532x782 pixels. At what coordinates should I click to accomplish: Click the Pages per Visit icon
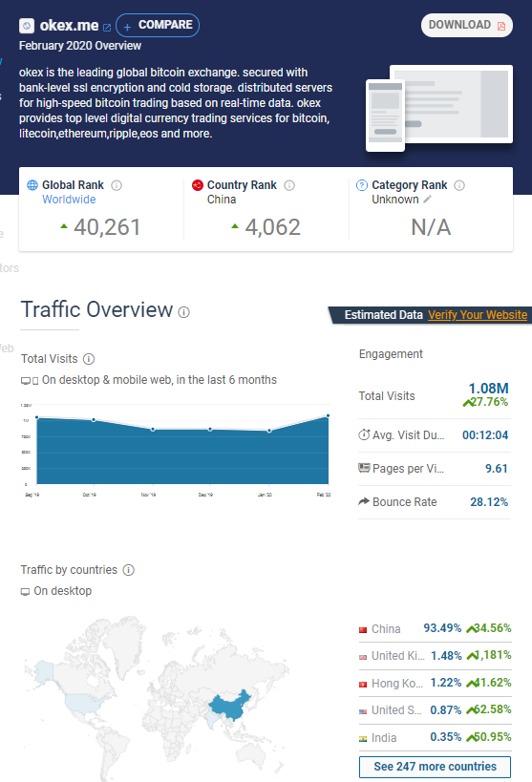(x=364, y=468)
